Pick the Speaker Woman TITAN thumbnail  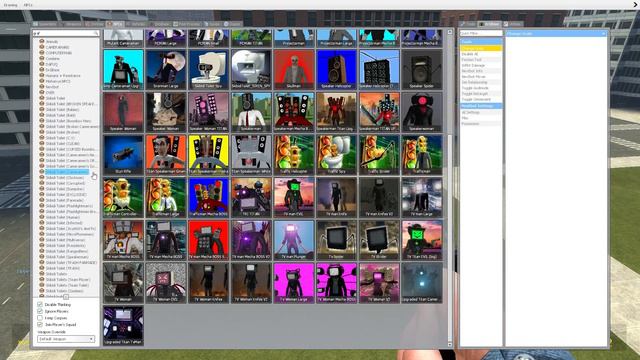pos(209,112)
